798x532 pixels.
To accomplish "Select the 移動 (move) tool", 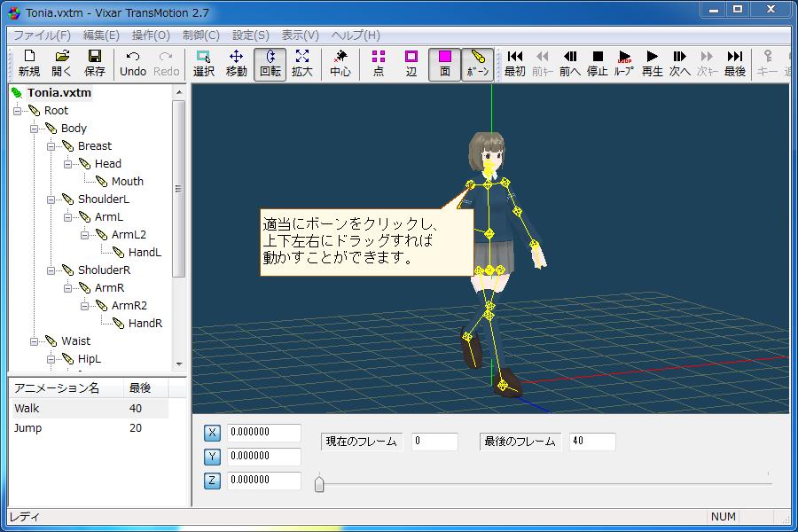I will click(237, 64).
